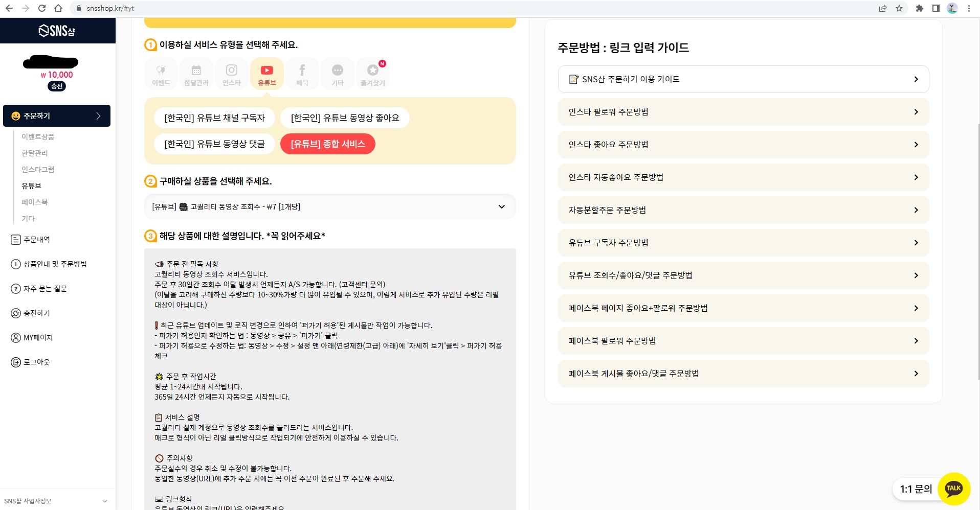Image resolution: width=980 pixels, height=510 pixels.
Task: Choose [한국인] 유튜브 동영상 댓글 option
Action: pos(215,144)
